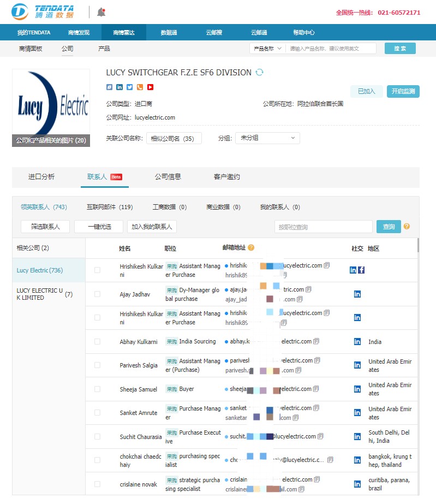Open 相似公司名 (35) related companies
Viewport: 436px width, 504px height.
point(174,139)
